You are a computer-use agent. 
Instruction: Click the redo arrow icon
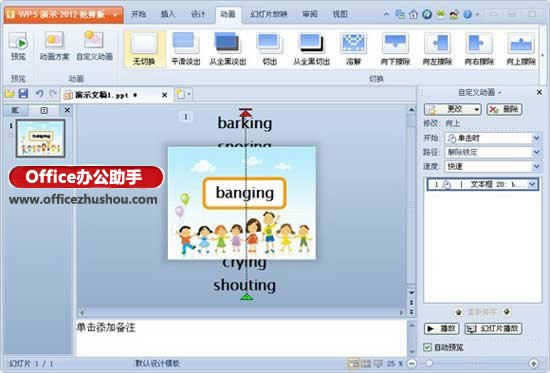pyautogui.click(x=53, y=94)
